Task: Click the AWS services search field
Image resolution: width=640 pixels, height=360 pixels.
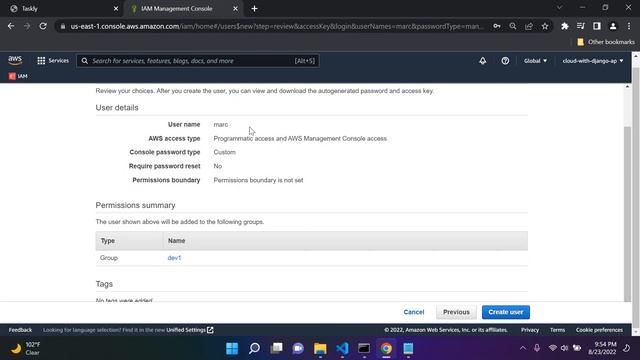Action: (x=198, y=61)
